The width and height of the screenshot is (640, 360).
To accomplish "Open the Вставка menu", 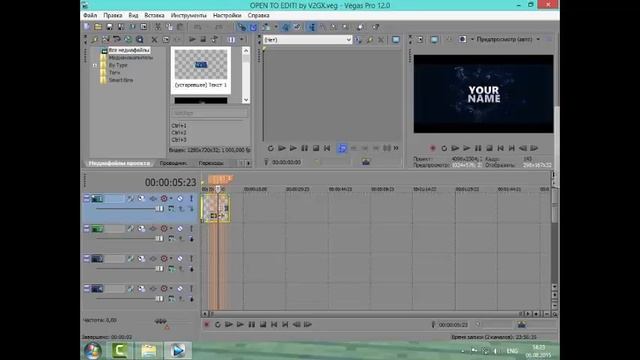I will pyautogui.click(x=154, y=15).
